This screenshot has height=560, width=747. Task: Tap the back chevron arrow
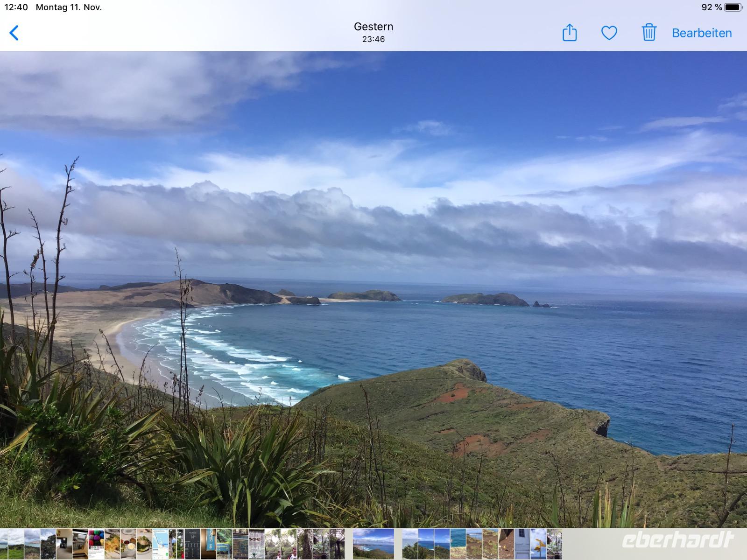tap(14, 33)
